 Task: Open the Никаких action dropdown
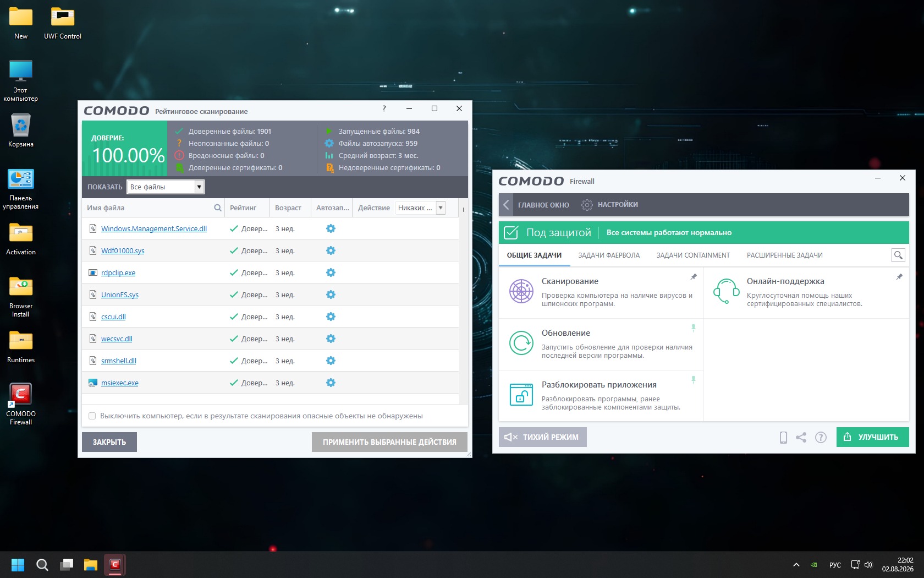[x=420, y=208]
